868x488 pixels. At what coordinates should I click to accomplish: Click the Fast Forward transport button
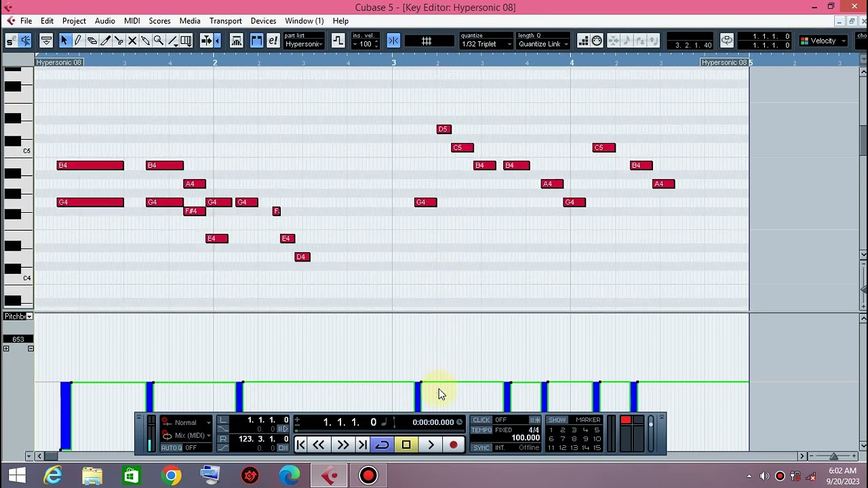[x=343, y=445]
